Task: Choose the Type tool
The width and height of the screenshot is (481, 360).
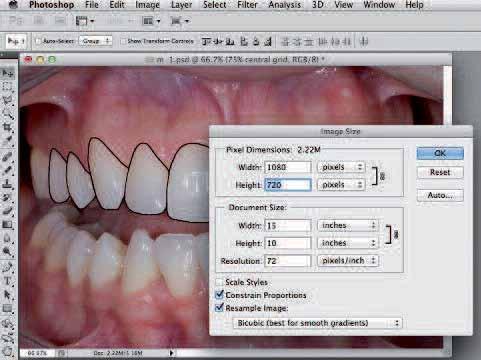Action: coord(7,281)
